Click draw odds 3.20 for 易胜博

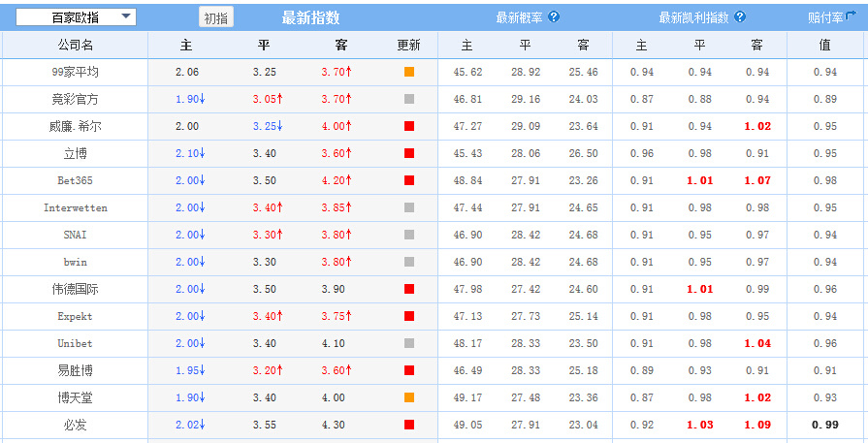[268, 370]
